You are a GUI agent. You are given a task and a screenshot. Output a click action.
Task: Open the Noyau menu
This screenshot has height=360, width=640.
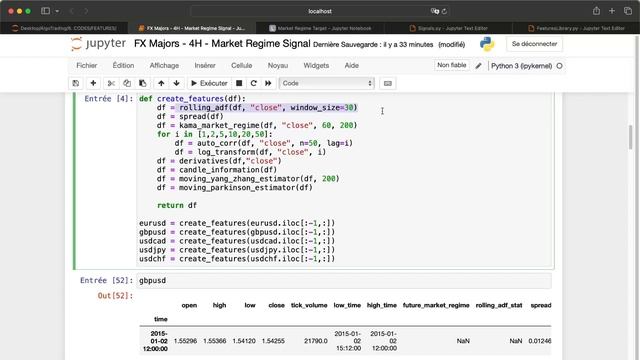(x=278, y=65)
